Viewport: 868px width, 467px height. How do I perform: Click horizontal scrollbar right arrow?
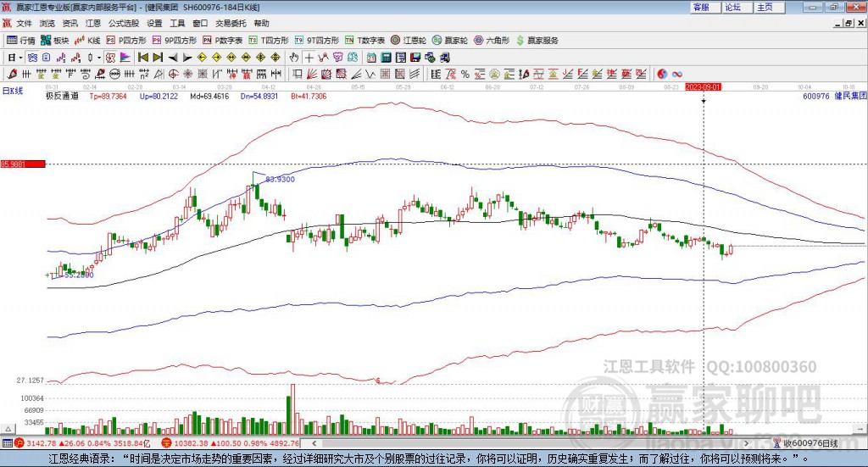pos(746,443)
